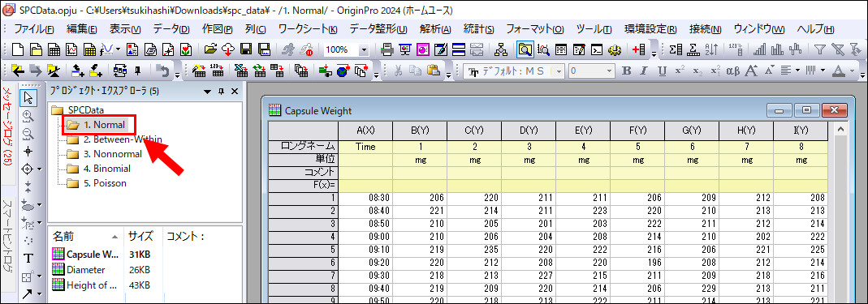Image resolution: width=868 pixels, height=304 pixels.
Task: Click the cloud download icon
Action: click(228, 49)
